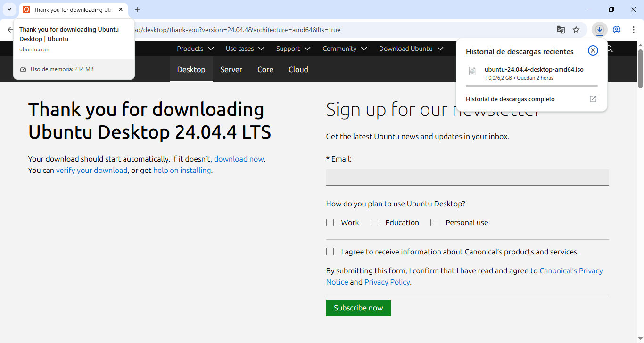Switch to the Core tab

(265, 69)
